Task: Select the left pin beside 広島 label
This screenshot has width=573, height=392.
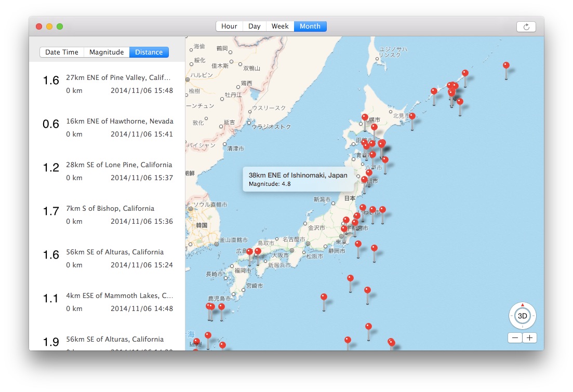Action: click(249, 252)
